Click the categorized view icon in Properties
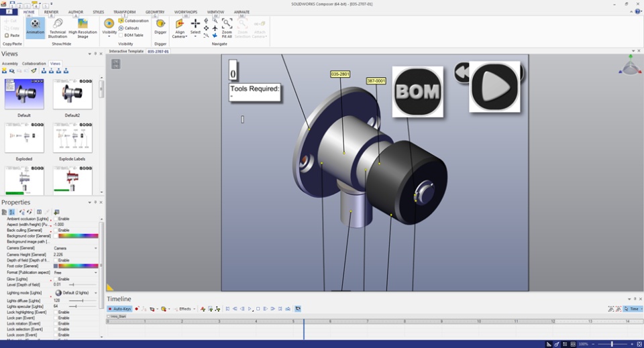644x348 pixels. coord(5,212)
